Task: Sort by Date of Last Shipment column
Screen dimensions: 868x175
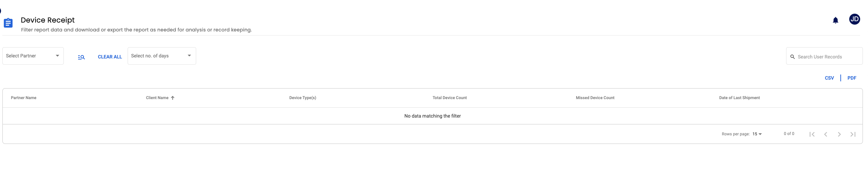Action: [739, 98]
